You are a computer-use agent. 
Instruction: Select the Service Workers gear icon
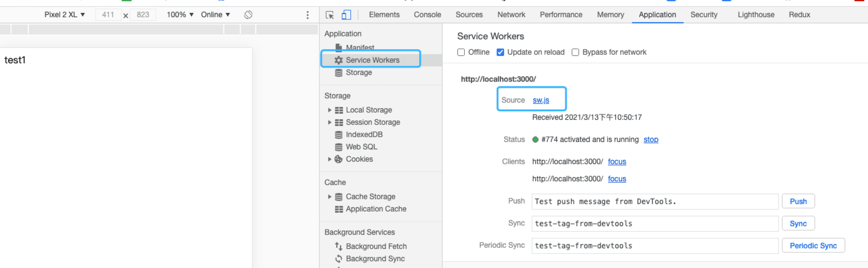point(338,60)
